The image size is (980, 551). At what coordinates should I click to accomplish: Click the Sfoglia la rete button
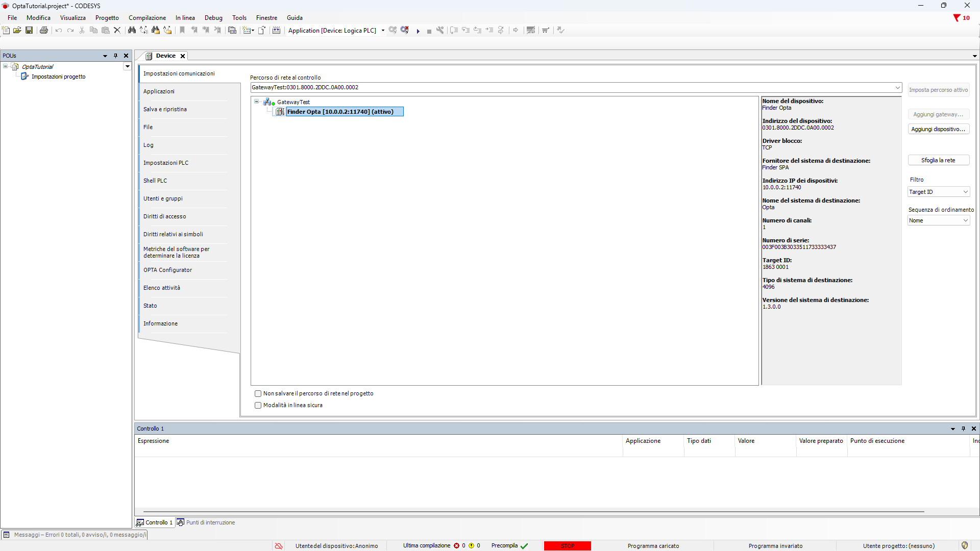click(x=938, y=160)
